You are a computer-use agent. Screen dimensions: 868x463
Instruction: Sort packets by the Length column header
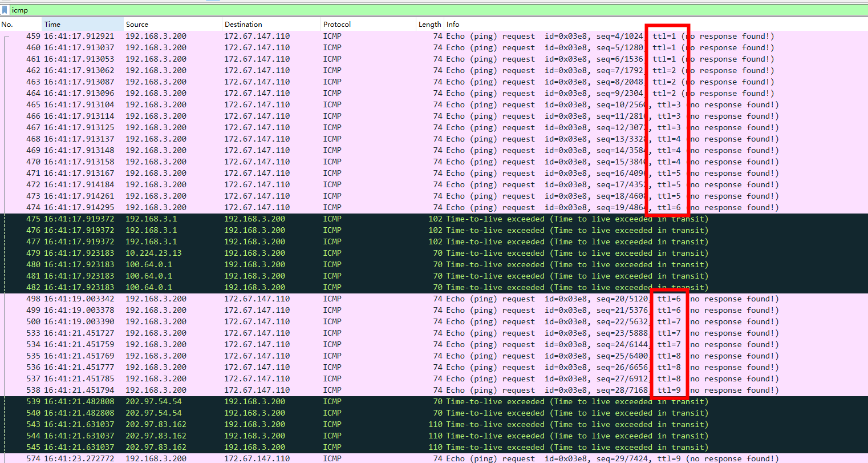coord(430,24)
